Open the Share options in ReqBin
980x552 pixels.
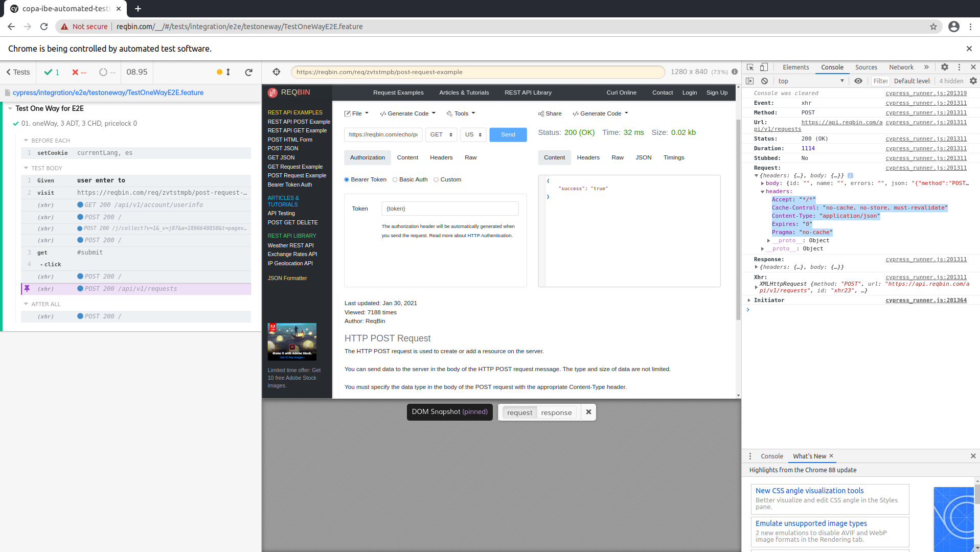point(550,113)
